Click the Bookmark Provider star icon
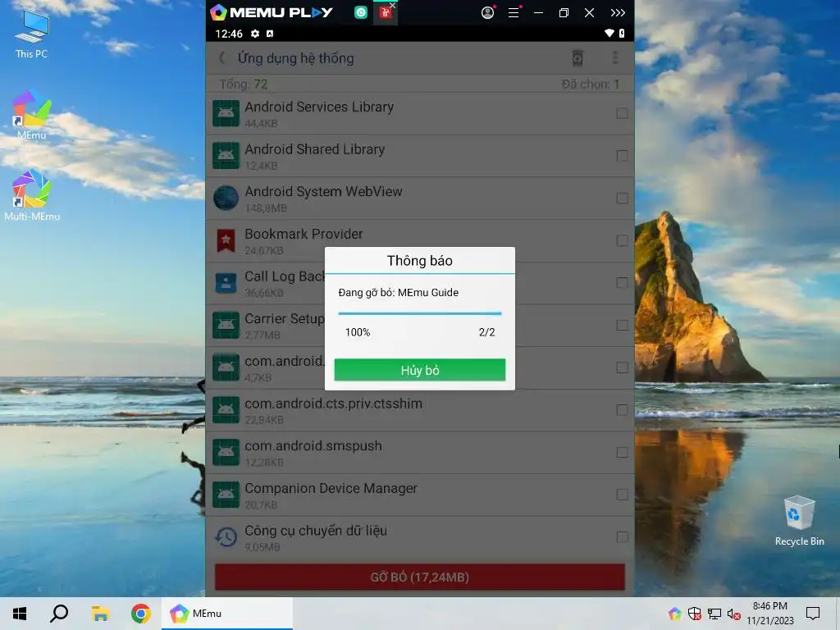Image resolution: width=840 pixels, height=630 pixels. click(226, 240)
